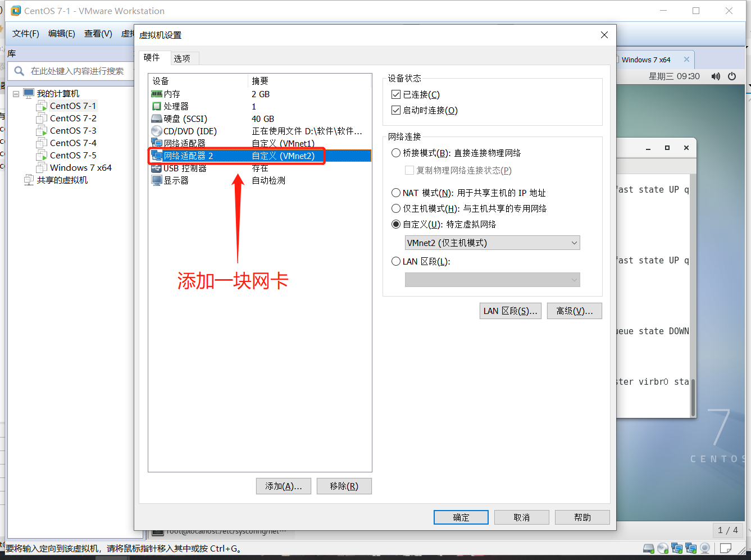This screenshot has height=560, width=751.
Task: Click the CentOS 7-2 VM icon in library
Action: point(42,118)
